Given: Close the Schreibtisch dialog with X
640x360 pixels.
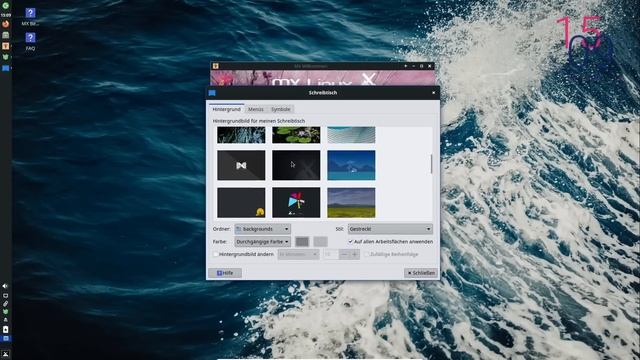Looking at the screenshot, I should pyautogui.click(x=433, y=93).
